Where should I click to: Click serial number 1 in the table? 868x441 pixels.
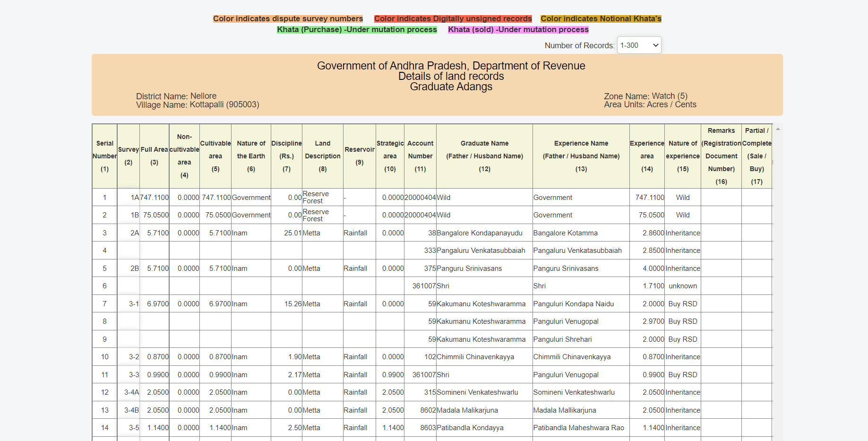click(104, 197)
